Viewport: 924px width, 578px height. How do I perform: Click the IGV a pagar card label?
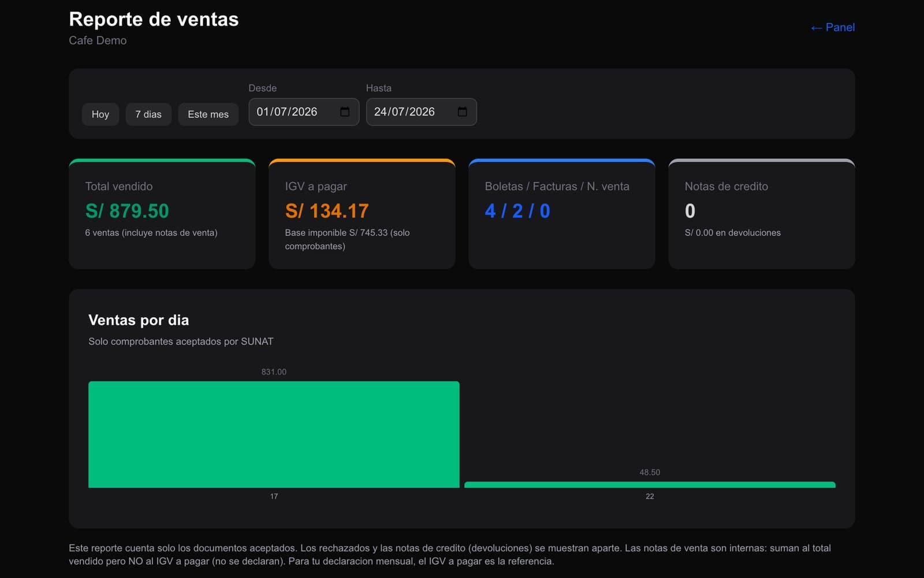click(x=316, y=186)
